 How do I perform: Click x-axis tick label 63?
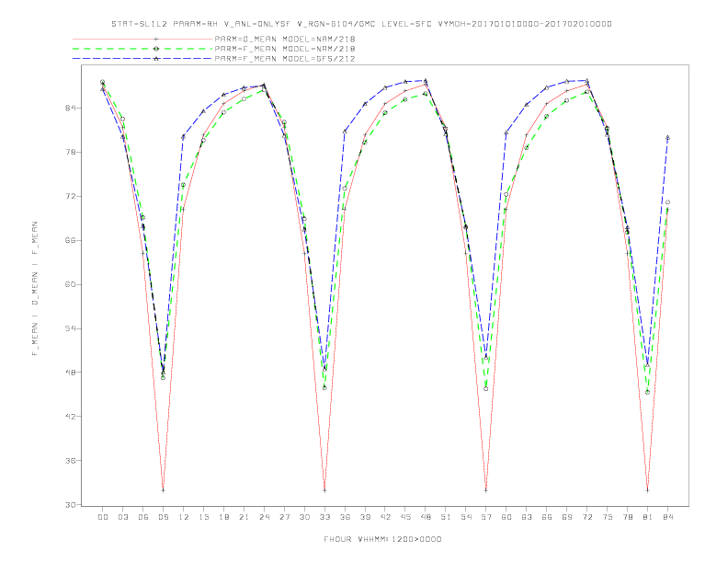point(527,517)
